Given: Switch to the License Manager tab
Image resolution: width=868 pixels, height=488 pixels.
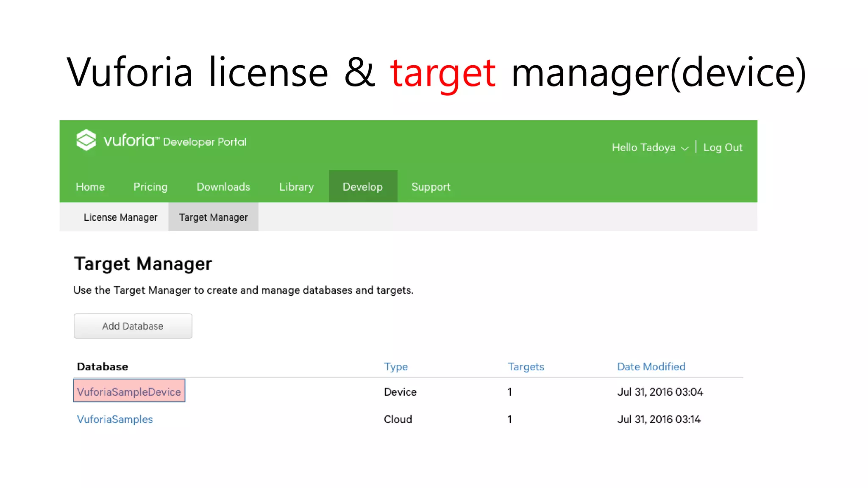Looking at the screenshot, I should [x=120, y=217].
